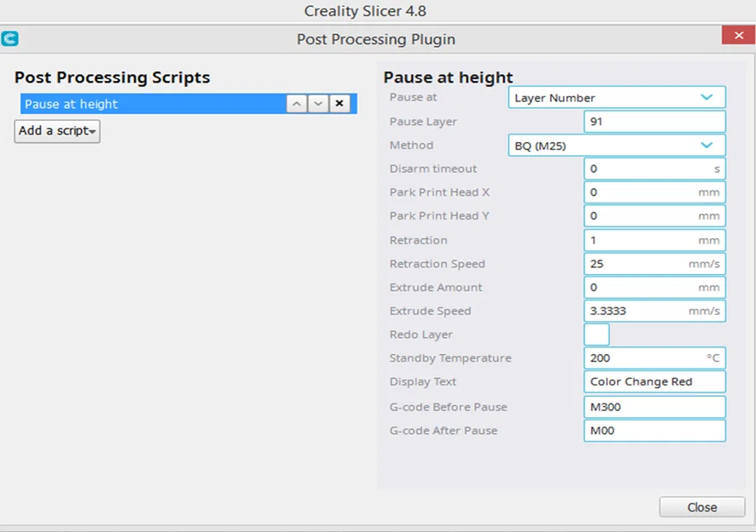
Task: Click the Close button
Action: tap(702, 507)
